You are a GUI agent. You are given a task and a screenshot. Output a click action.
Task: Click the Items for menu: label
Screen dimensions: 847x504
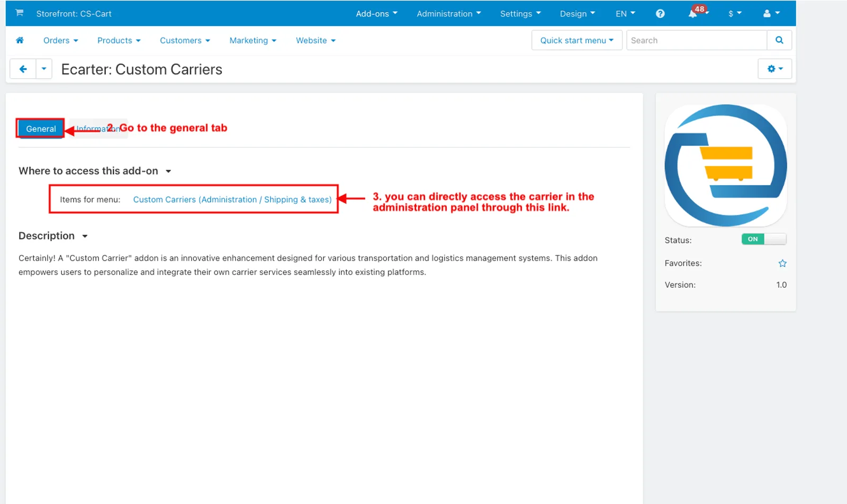point(90,199)
